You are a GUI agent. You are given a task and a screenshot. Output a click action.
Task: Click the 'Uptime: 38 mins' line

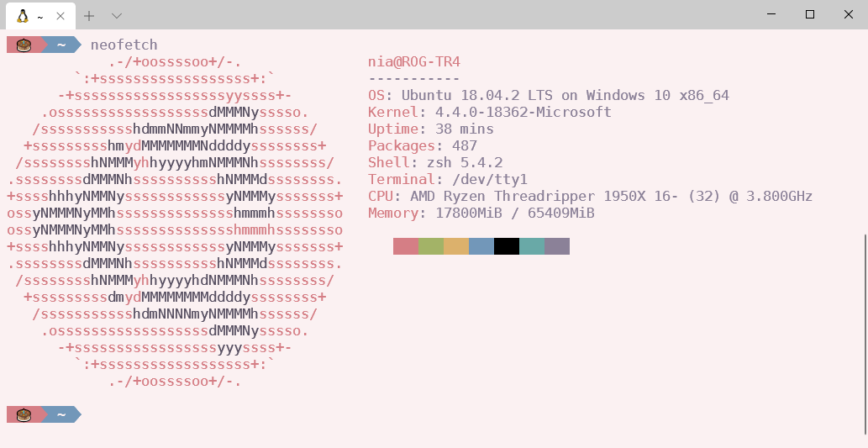click(x=431, y=129)
